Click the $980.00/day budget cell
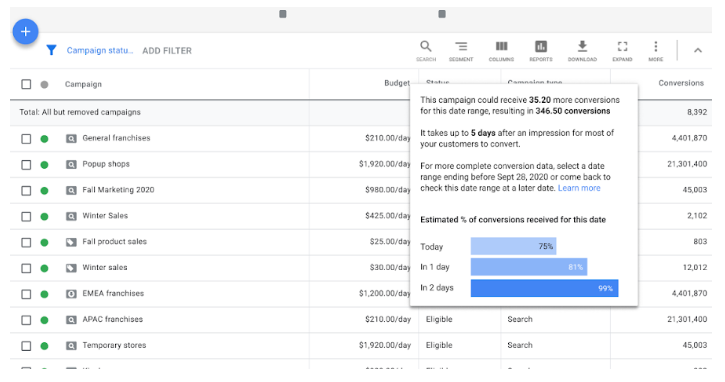Image resolution: width=725 pixels, height=382 pixels. click(x=387, y=190)
